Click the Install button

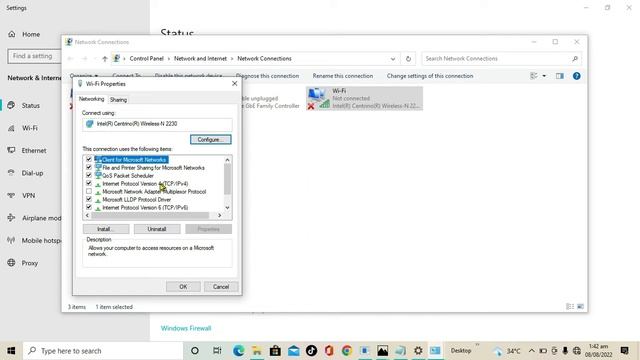(106, 229)
